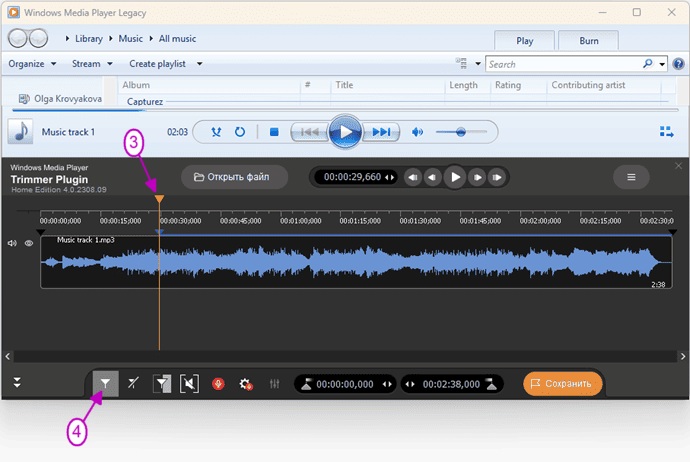Adjust the Media Player volume slider

pyautogui.click(x=461, y=132)
